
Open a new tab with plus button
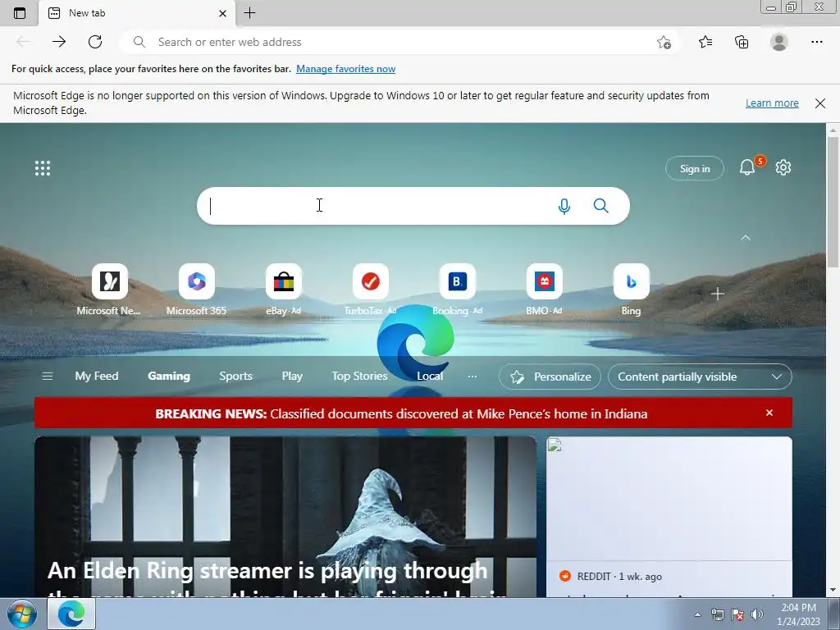point(249,13)
